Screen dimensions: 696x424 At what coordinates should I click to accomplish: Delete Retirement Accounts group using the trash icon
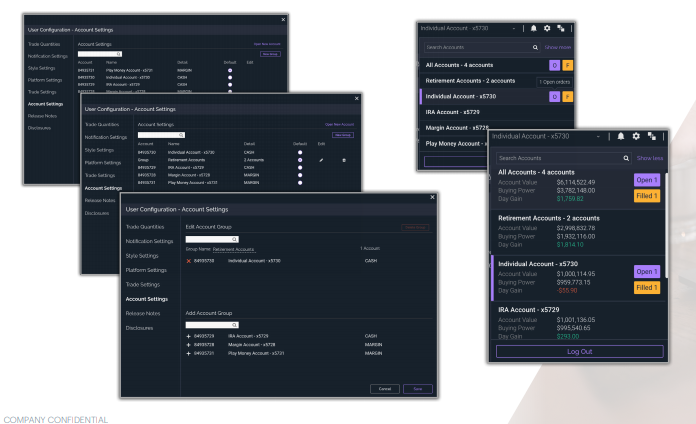[344, 160]
